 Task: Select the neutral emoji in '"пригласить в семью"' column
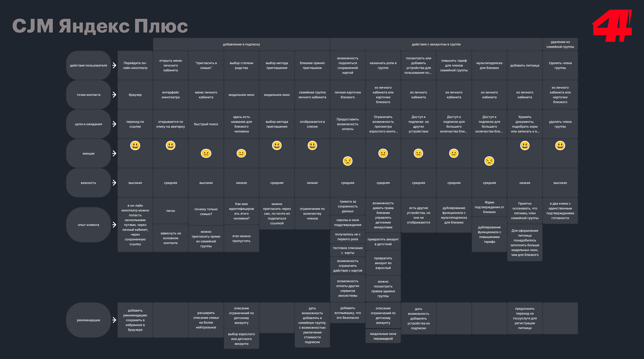206,153
